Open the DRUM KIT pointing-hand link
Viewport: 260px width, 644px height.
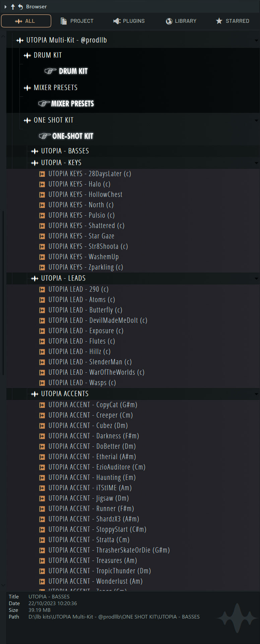[66, 71]
